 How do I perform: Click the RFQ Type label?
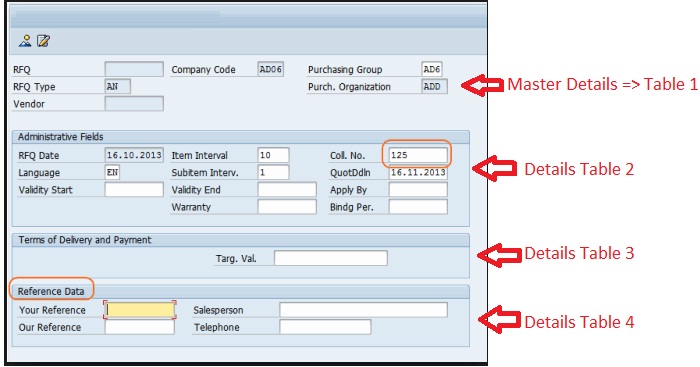click(x=34, y=87)
